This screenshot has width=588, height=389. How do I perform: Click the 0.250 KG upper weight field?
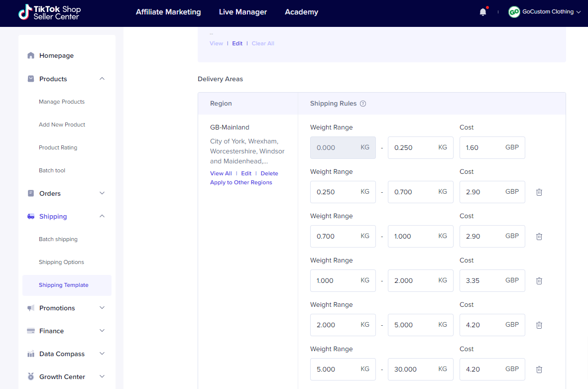point(420,148)
